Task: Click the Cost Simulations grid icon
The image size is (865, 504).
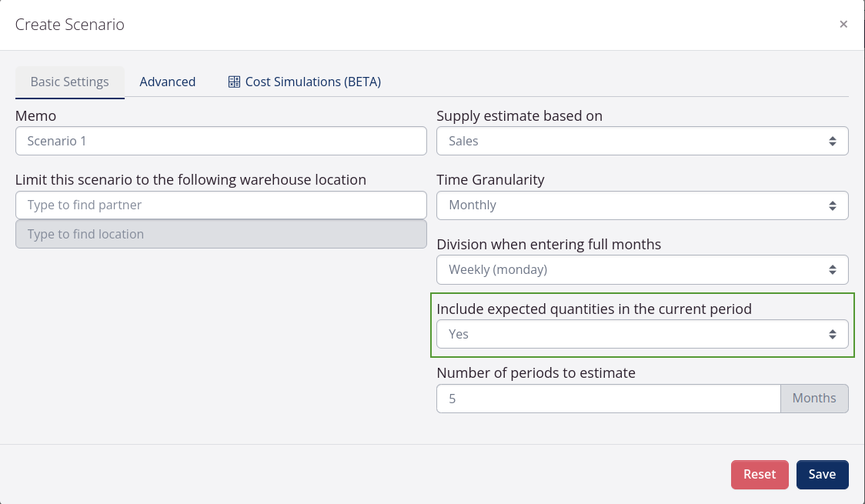Action: click(234, 81)
